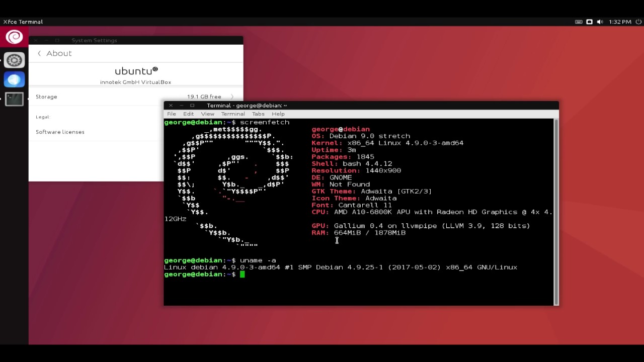Expand the Storage row arrow
The image size is (644, 362).
[x=232, y=97]
